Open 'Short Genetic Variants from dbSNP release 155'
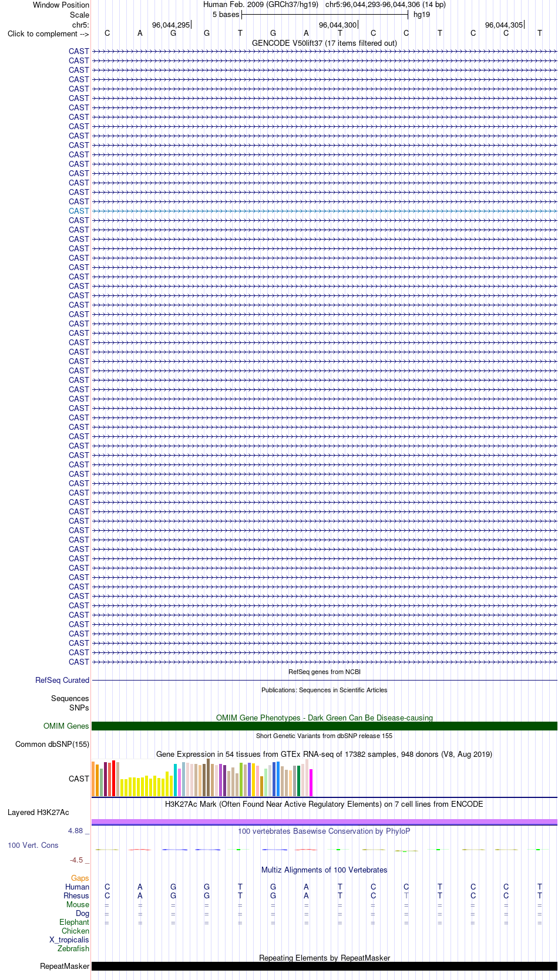 tap(324, 736)
